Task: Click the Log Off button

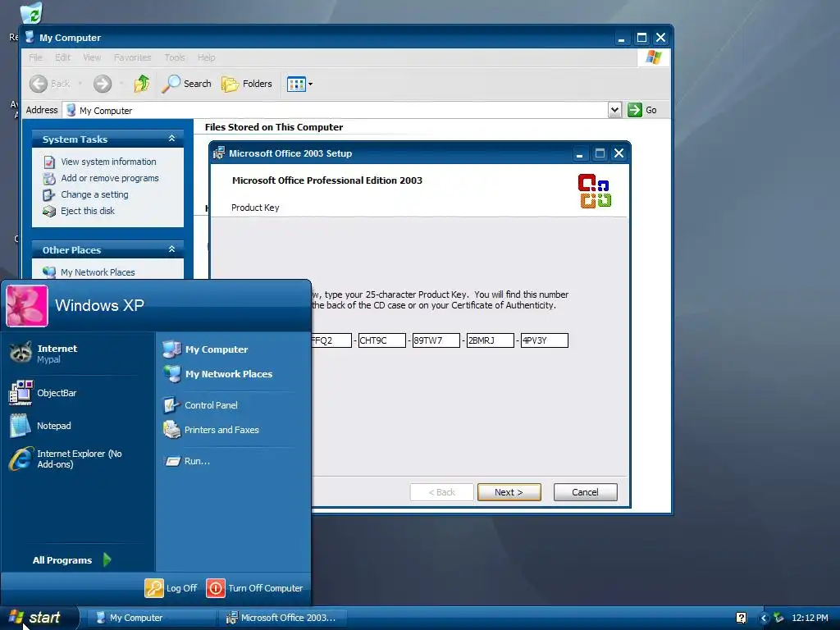Action: point(171,588)
